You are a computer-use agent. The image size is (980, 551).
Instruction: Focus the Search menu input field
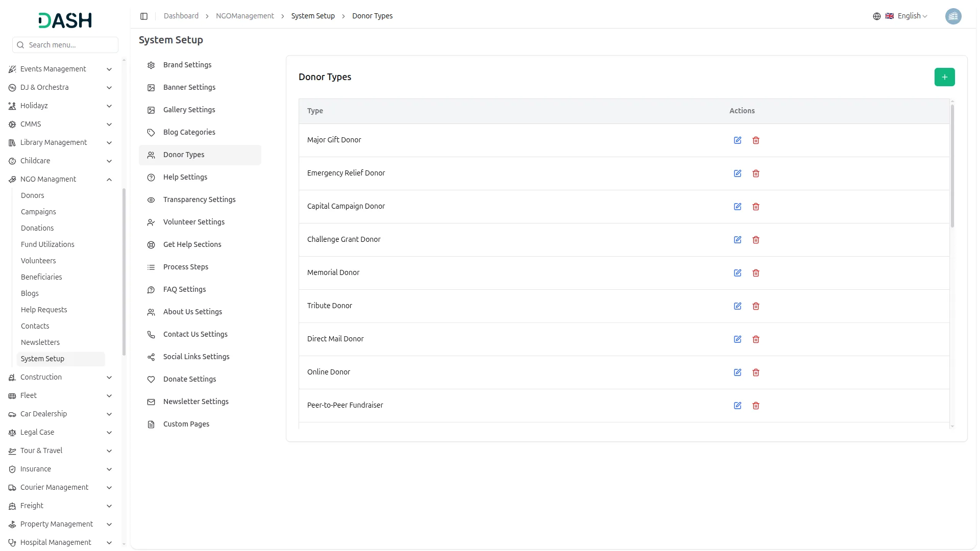(x=70, y=45)
